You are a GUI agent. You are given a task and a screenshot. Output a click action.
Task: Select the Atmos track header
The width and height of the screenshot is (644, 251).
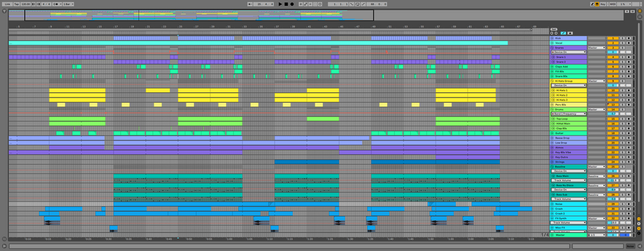[568, 147]
